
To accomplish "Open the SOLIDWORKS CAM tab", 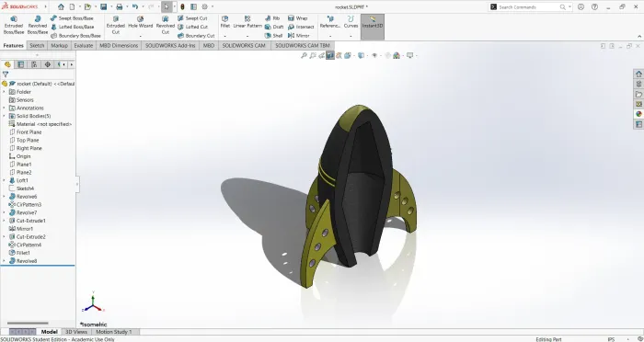I will (x=244, y=46).
